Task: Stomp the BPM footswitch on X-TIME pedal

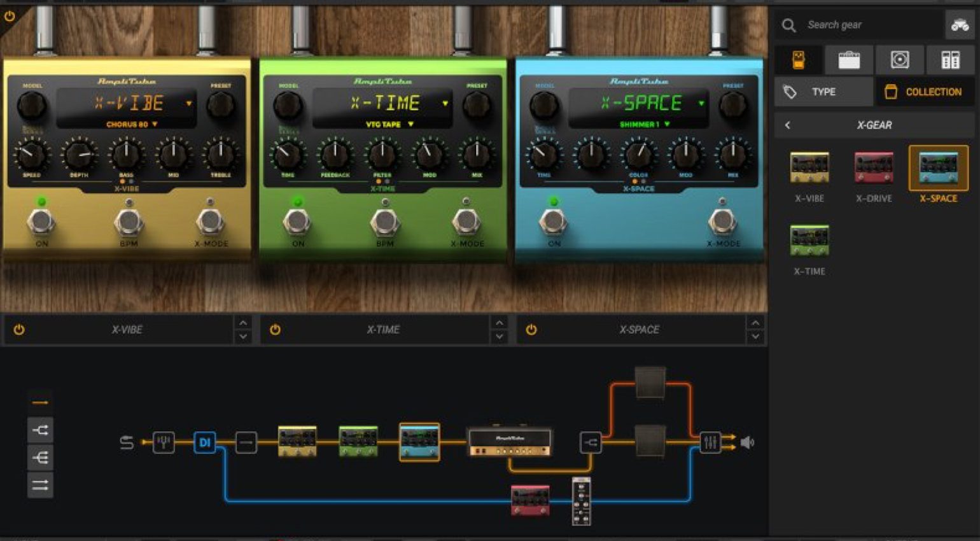Action: [385, 222]
